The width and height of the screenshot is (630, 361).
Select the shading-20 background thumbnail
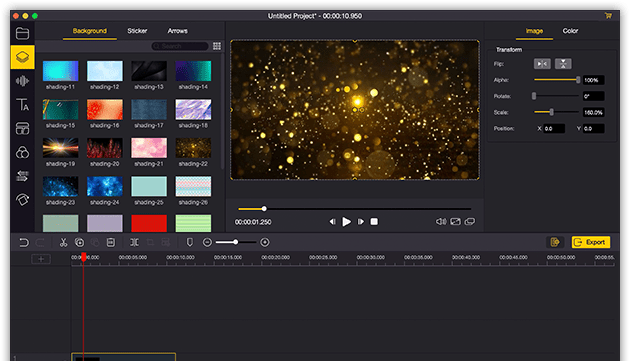(104, 148)
